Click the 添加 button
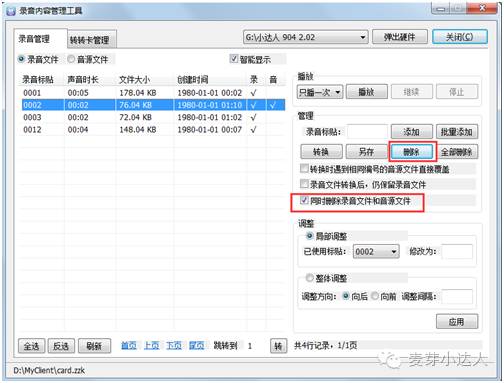 [412, 132]
